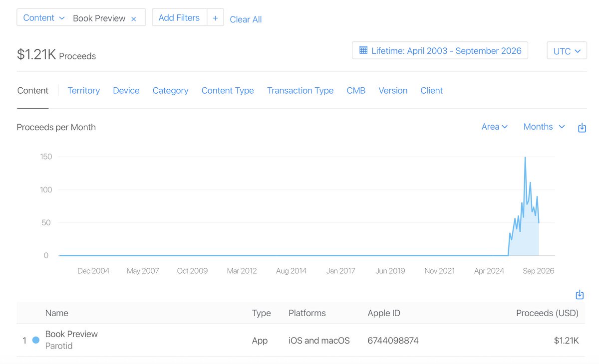The image size is (599, 364).
Task: Click the peak point of the proceeds chart
Action: pyautogui.click(x=525, y=158)
